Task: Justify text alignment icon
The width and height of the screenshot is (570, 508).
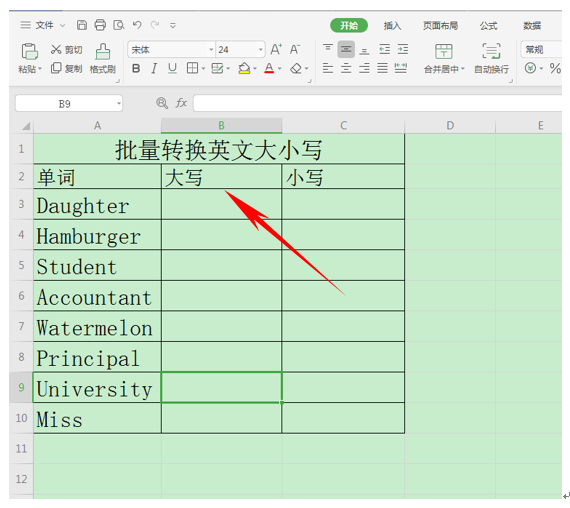Action: (382, 68)
